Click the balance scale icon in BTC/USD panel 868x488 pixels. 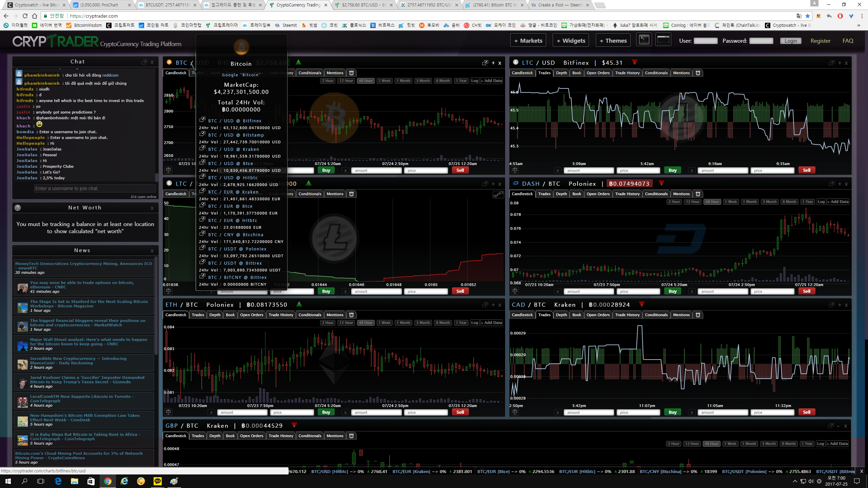click(168, 170)
